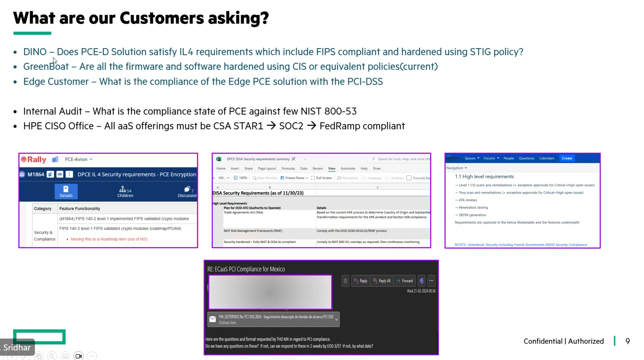Open the M1975 Greenboat Security link
The width and height of the screenshot is (644, 360).
(520, 245)
